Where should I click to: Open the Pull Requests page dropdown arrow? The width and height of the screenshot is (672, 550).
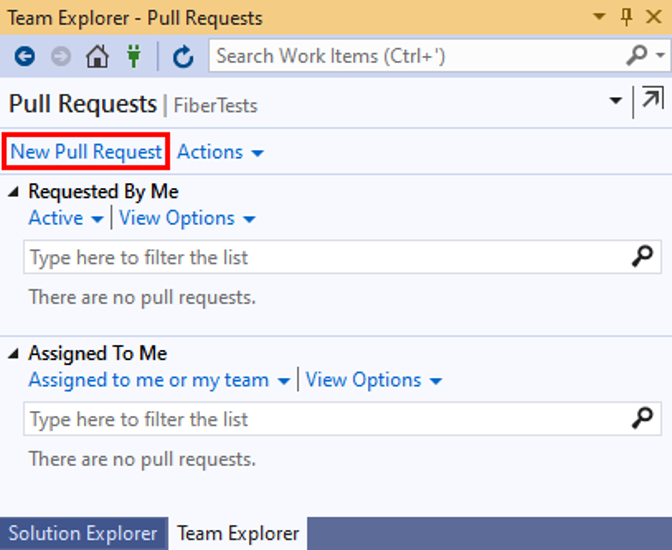tap(616, 102)
